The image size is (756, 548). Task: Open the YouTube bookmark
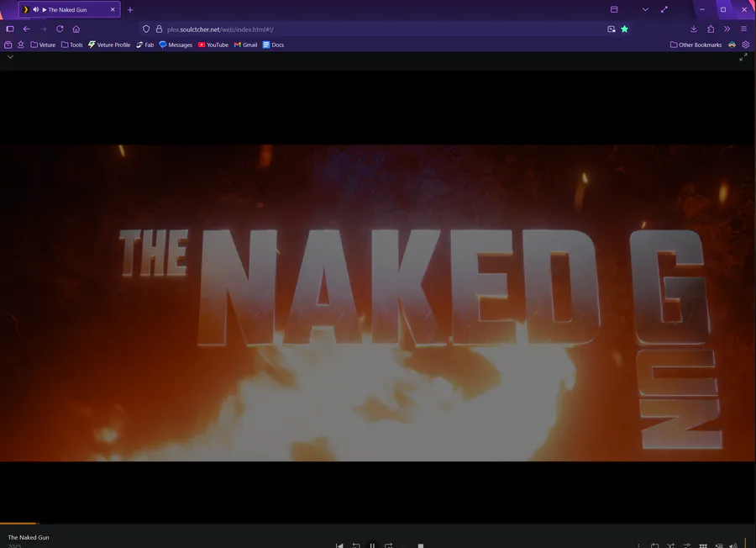pyautogui.click(x=213, y=45)
